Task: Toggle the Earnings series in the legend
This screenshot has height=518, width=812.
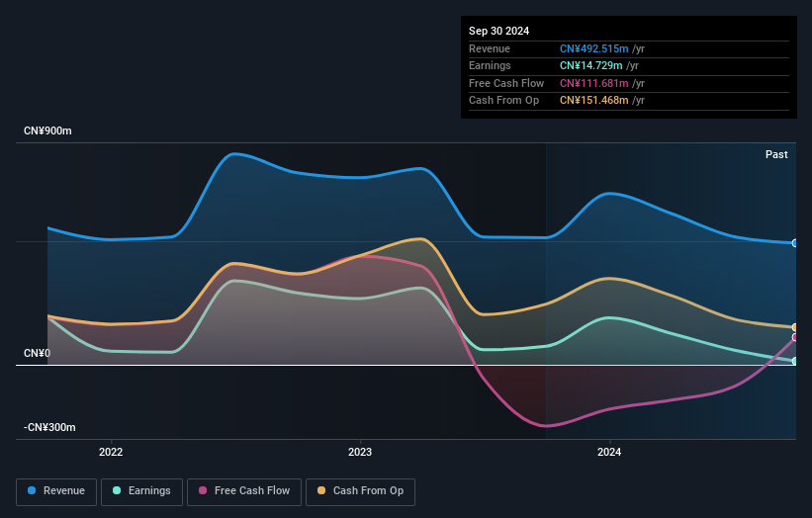Action: 141,491
